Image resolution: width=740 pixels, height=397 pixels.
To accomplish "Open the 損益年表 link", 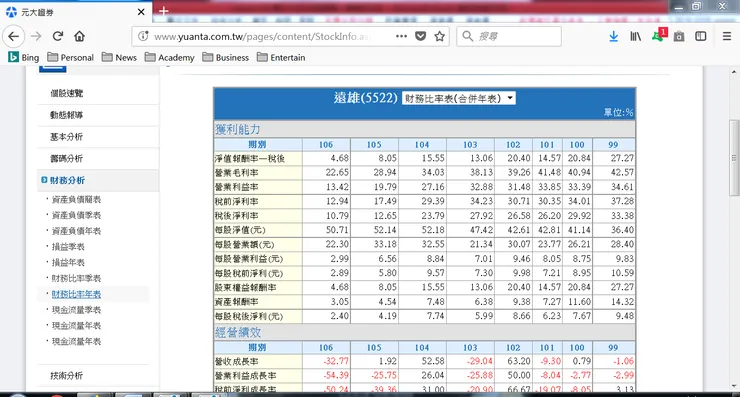I will pyautogui.click(x=68, y=262).
